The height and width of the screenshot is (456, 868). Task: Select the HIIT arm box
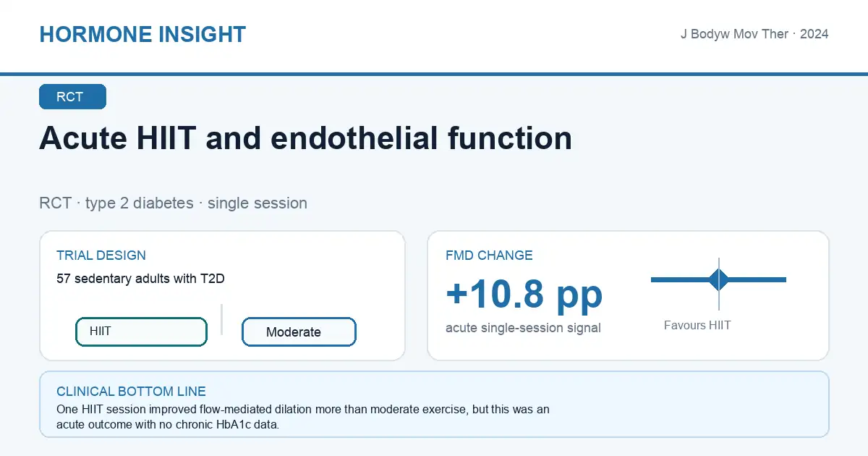[141, 332]
